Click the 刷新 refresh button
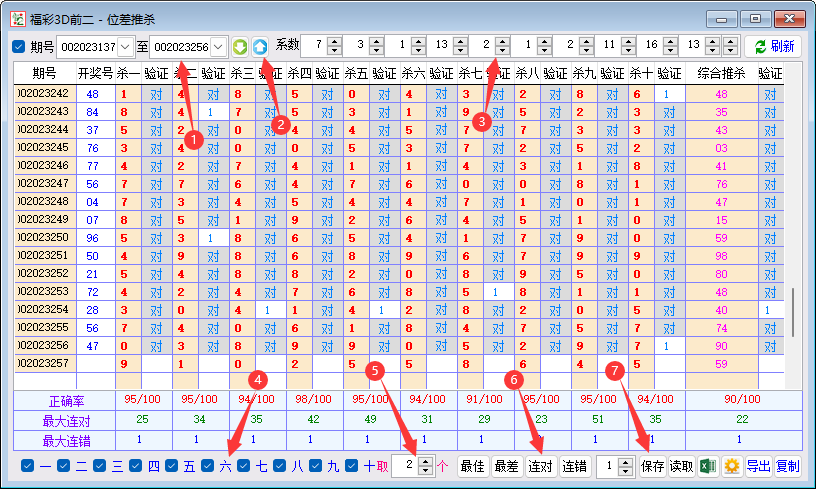This screenshot has height=489, width=816. pos(773,47)
